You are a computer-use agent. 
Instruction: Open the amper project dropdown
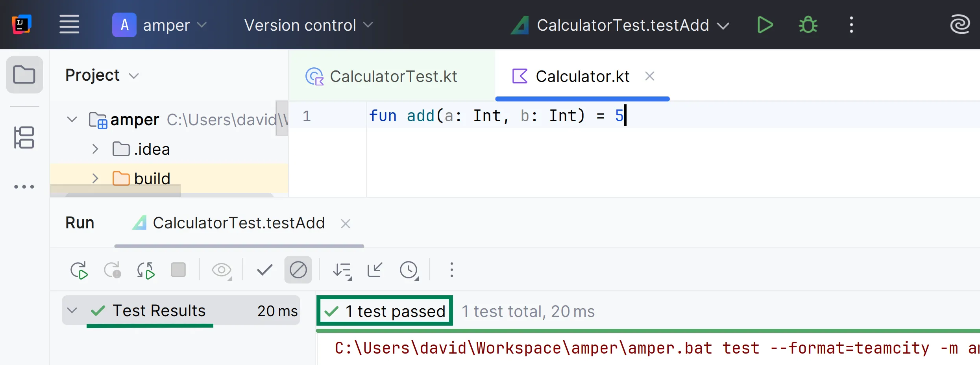159,25
